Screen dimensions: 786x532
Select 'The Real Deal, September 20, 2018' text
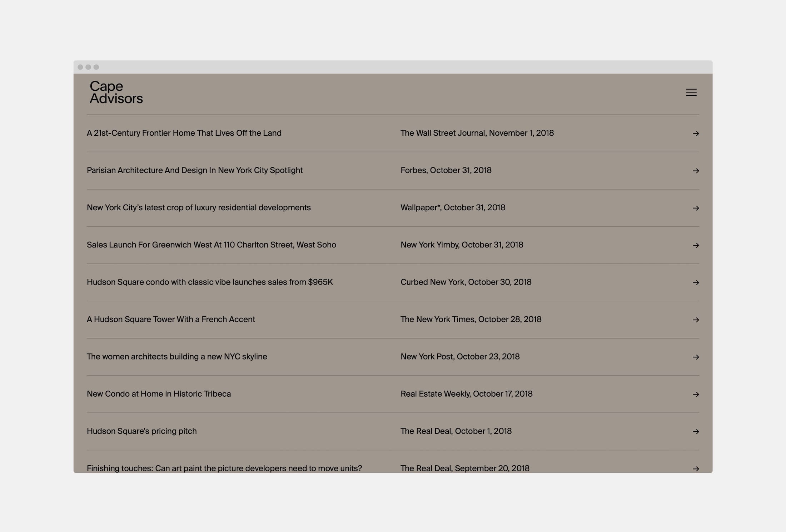(465, 468)
